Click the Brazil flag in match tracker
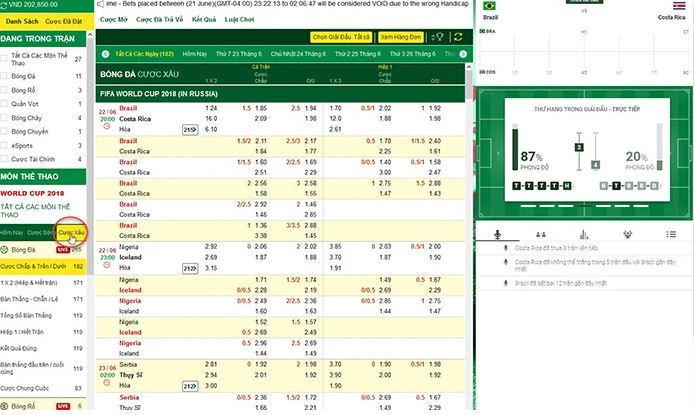The height and width of the screenshot is (415, 694). [490, 6]
